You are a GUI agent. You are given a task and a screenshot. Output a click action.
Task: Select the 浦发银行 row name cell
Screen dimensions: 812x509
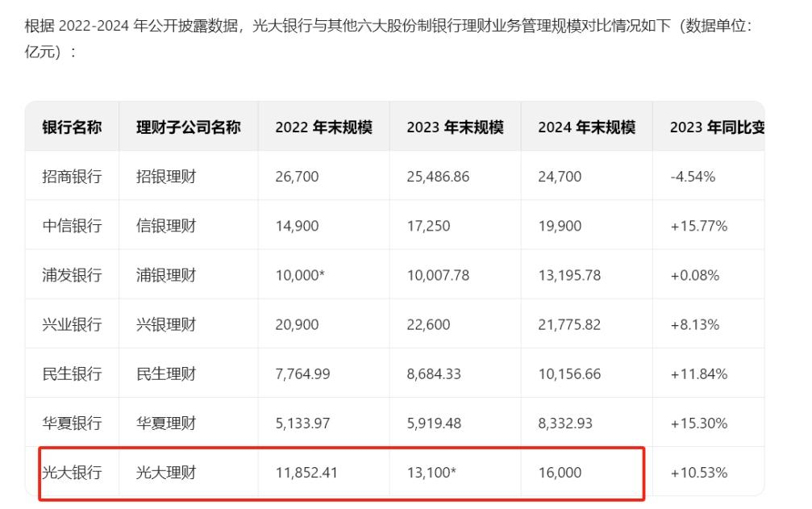72,275
